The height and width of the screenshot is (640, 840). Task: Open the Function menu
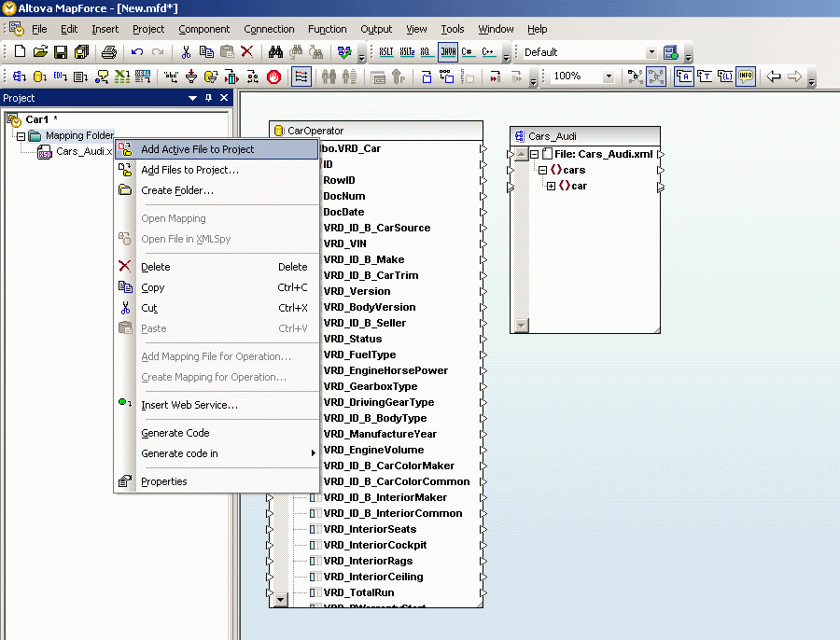click(x=328, y=29)
